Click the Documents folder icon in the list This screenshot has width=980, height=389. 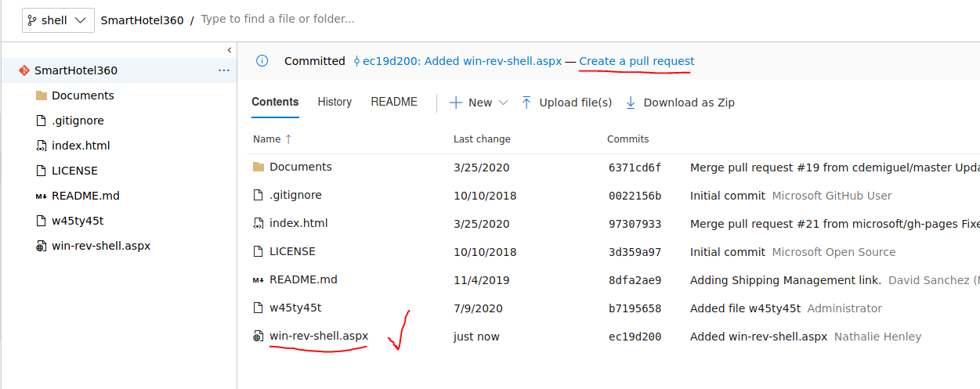tap(259, 167)
